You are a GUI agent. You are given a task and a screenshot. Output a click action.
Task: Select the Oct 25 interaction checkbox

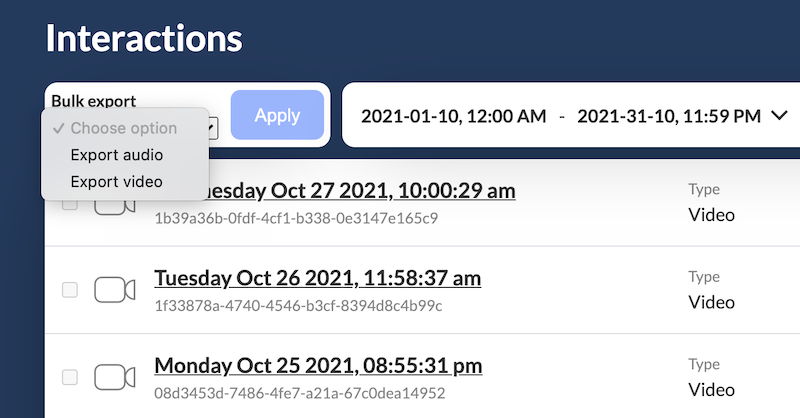pos(70,377)
